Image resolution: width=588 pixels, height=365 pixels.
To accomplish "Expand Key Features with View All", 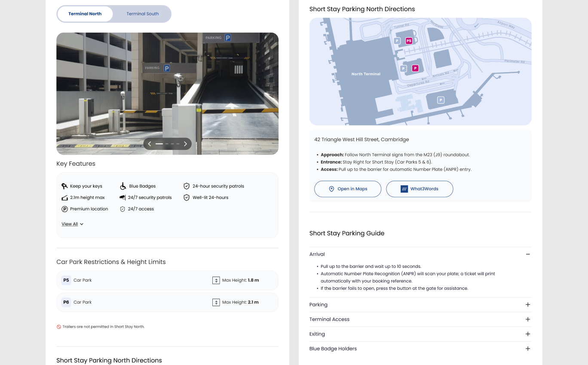I will pyautogui.click(x=72, y=224).
